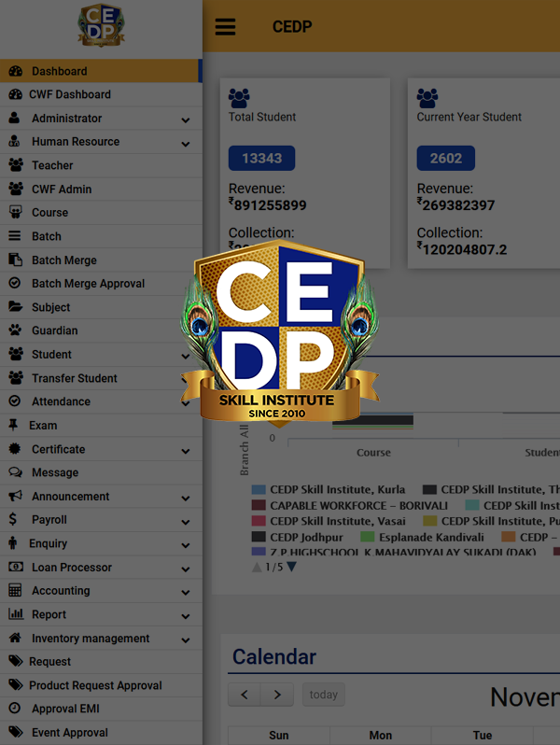The height and width of the screenshot is (745, 560).
Task: Click the calendar today button
Action: coord(324,695)
